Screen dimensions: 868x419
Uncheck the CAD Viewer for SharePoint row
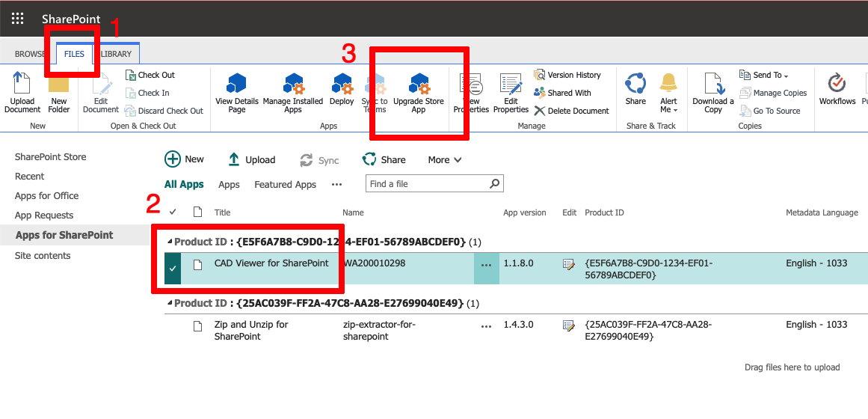(173, 269)
